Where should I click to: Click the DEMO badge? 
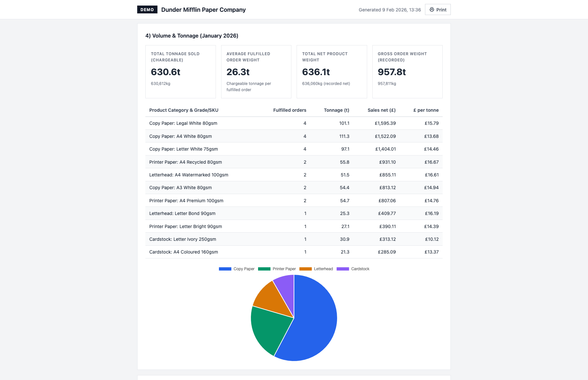coord(147,9)
